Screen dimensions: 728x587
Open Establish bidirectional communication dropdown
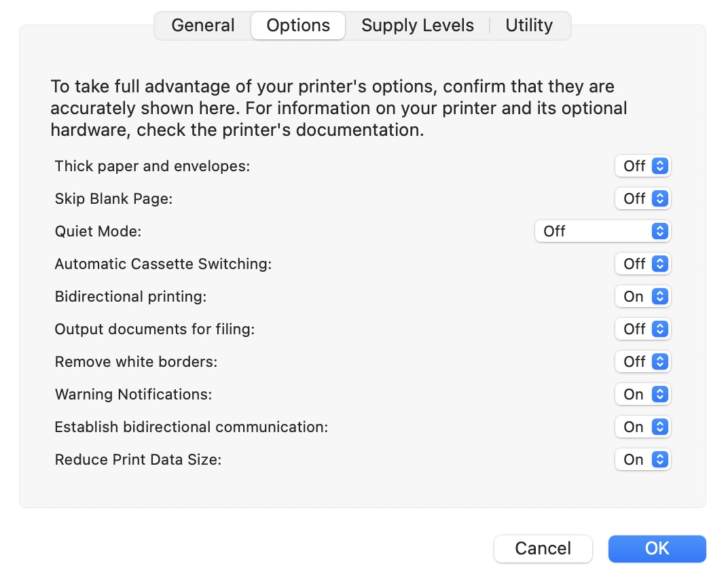[x=642, y=427]
